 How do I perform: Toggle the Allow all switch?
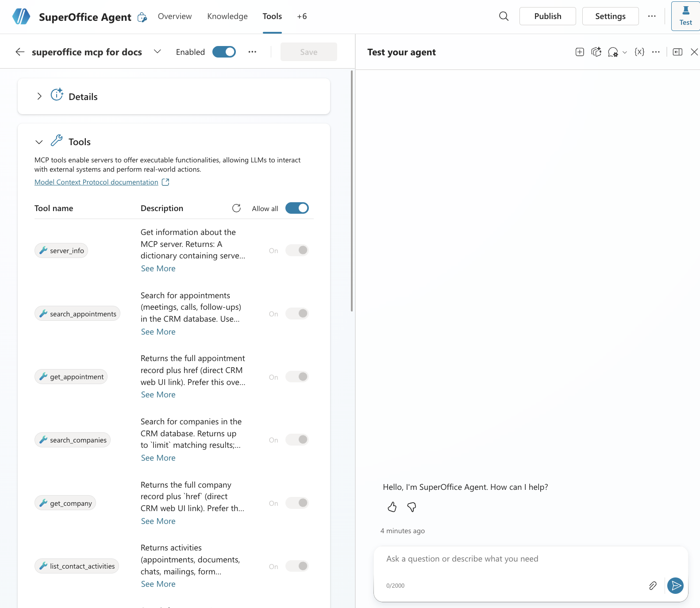pyautogui.click(x=297, y=208)
